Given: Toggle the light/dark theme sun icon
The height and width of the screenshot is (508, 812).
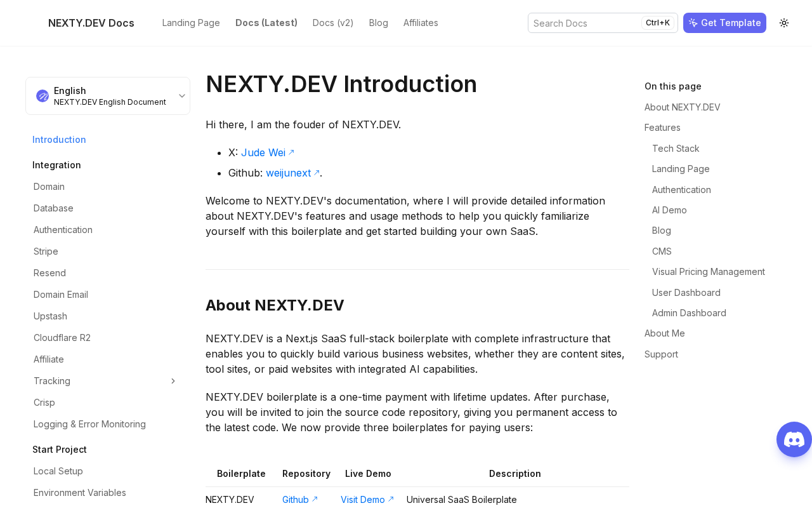Looking at the screenshot, I should tap(784, 23).
